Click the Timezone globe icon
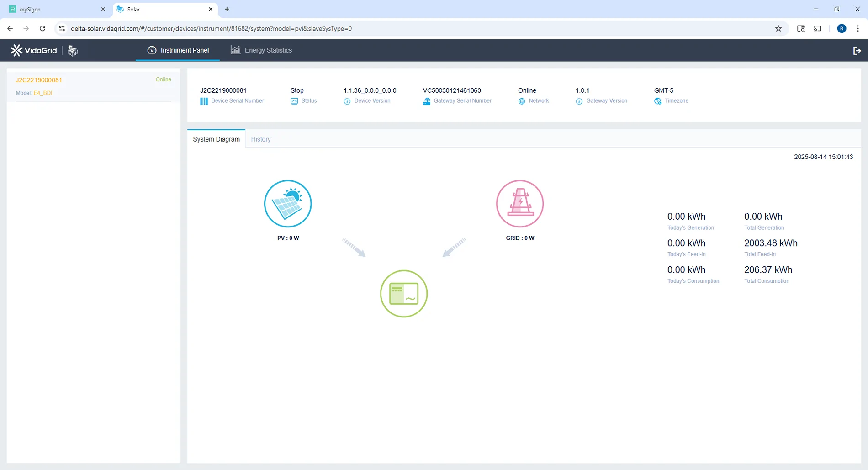This screenshot has width=868, height=470. click(658, 101)
